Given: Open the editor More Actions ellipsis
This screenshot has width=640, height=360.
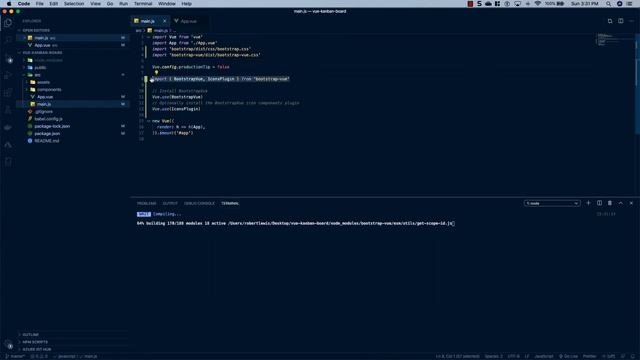Looking at the screenshot, I should 631,21.
